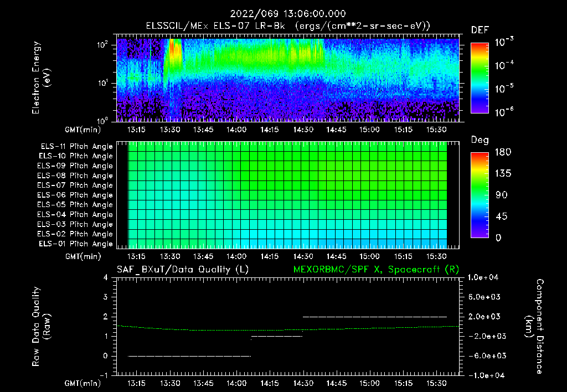Click the data quality line at level 0

pos(189,356)
